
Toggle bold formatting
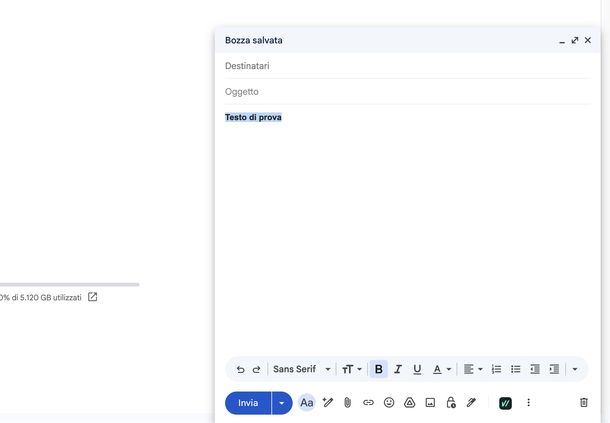point(379,369)
